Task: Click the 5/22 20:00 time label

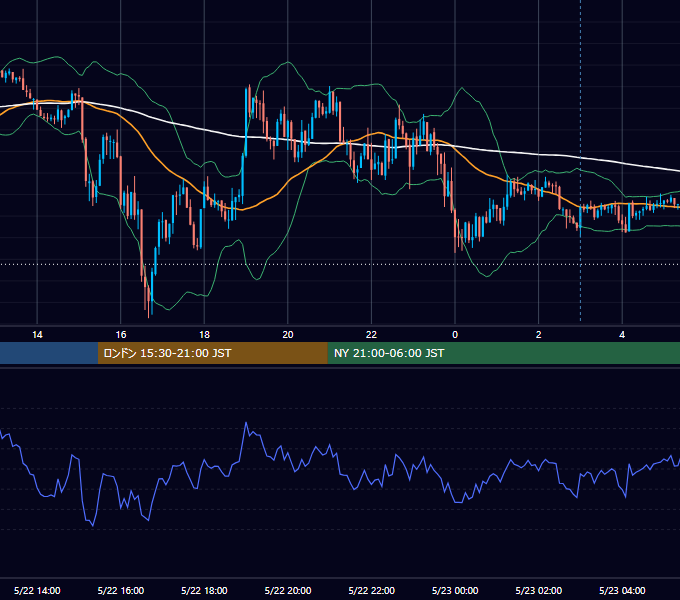Action: [288, 590]
